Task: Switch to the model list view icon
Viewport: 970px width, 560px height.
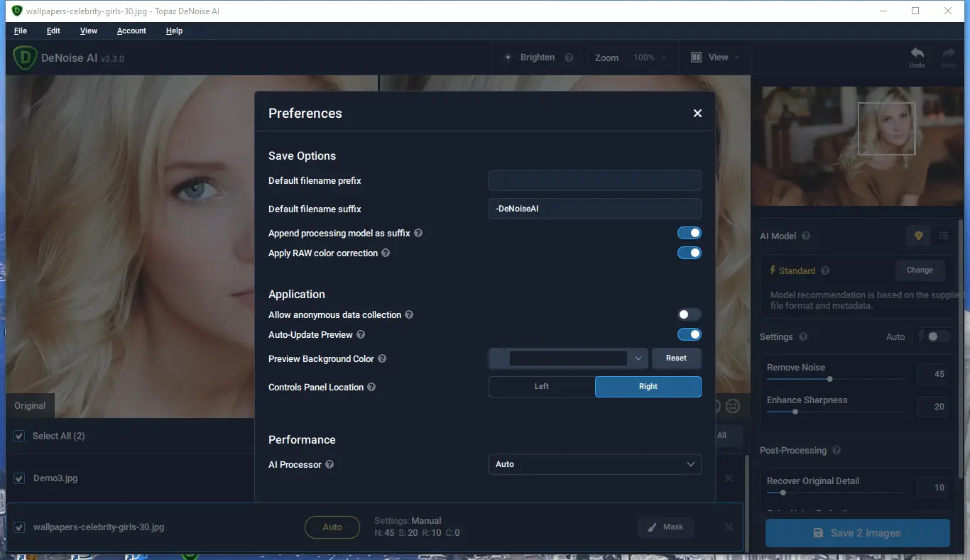Action: click(944, 236)
